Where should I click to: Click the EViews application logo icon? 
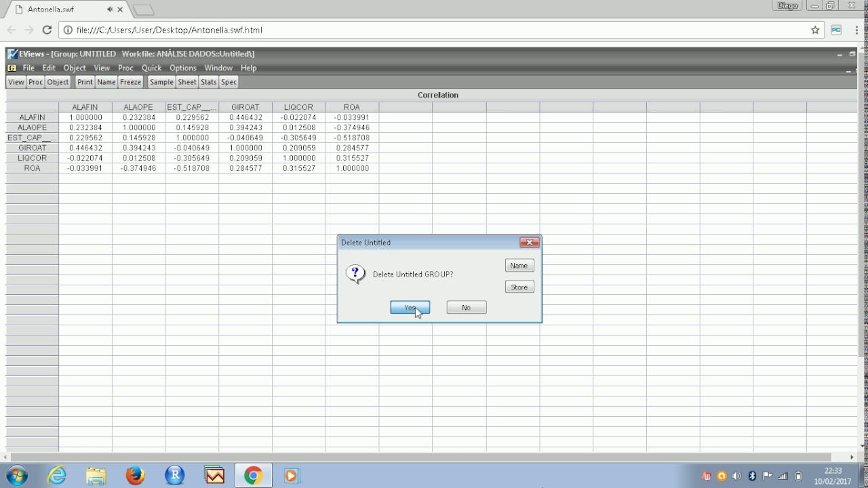(x=12, y=54)
